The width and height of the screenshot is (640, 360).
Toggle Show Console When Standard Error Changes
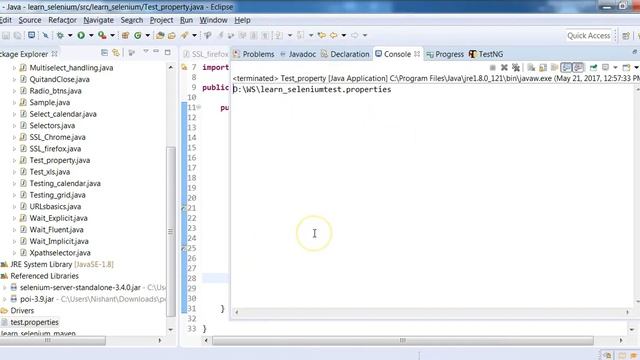click(x=578, y=68)
